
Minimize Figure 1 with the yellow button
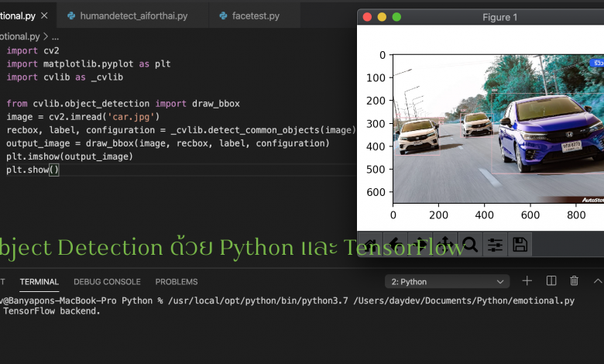[x=382, y=17]
